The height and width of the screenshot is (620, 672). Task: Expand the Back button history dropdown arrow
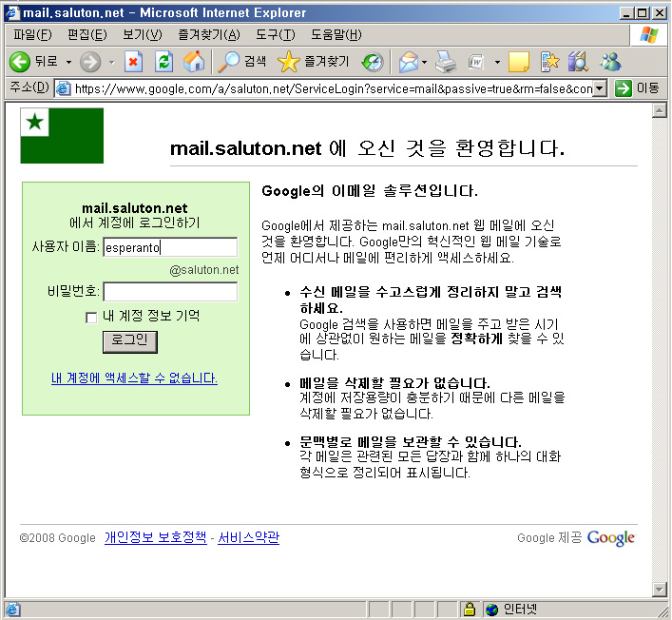[x=68, y=63]
